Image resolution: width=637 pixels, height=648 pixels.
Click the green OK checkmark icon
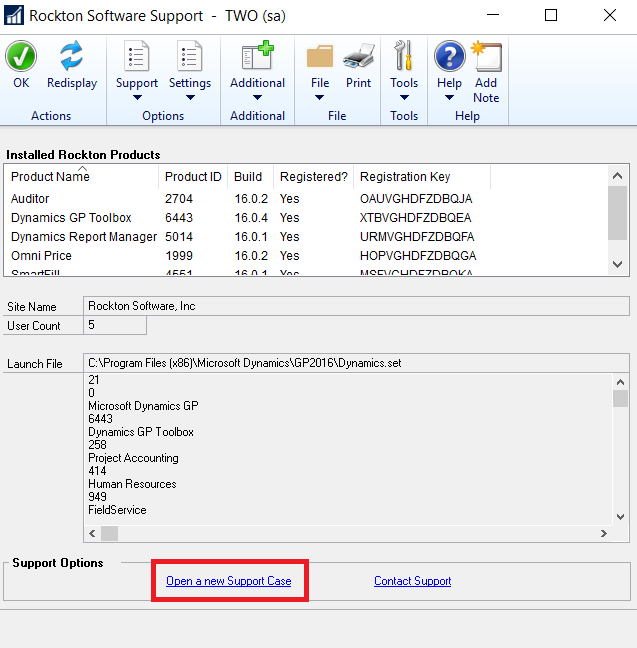coord(21,56)
